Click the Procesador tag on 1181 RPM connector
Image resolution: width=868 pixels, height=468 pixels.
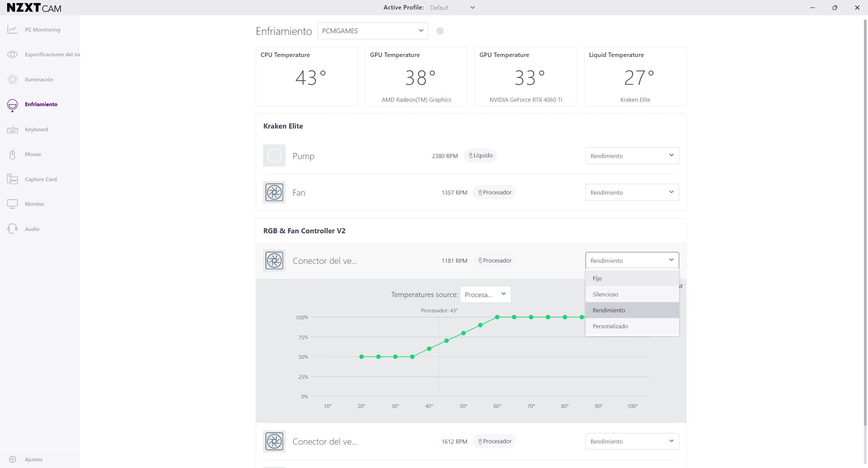[494, 260]
